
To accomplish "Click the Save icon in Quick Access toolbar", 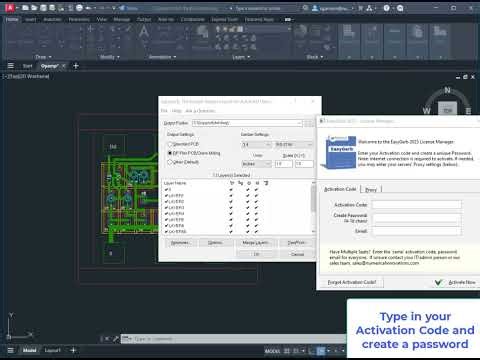I will [43, 7].
